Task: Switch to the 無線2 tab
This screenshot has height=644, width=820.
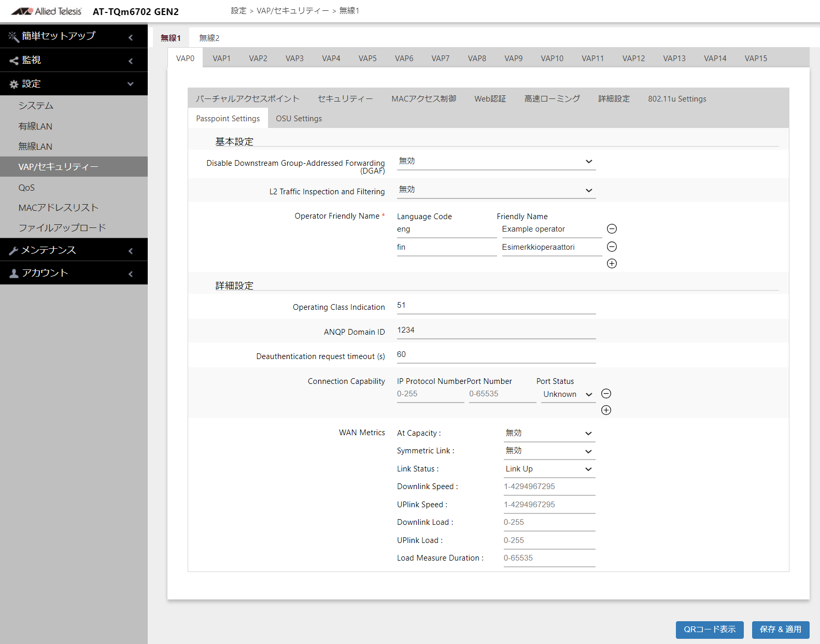Action: point(209,38)
